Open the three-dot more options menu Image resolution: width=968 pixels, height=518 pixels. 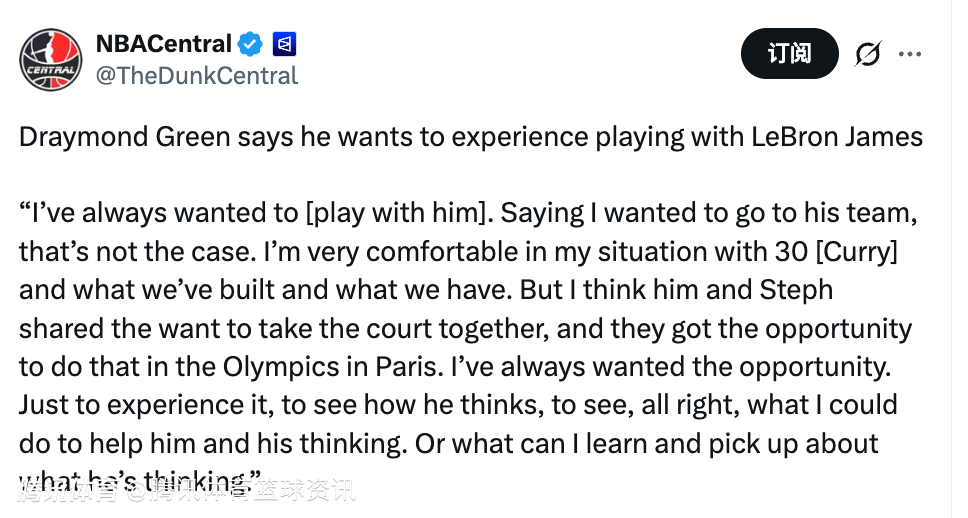[x=910, y=54]
